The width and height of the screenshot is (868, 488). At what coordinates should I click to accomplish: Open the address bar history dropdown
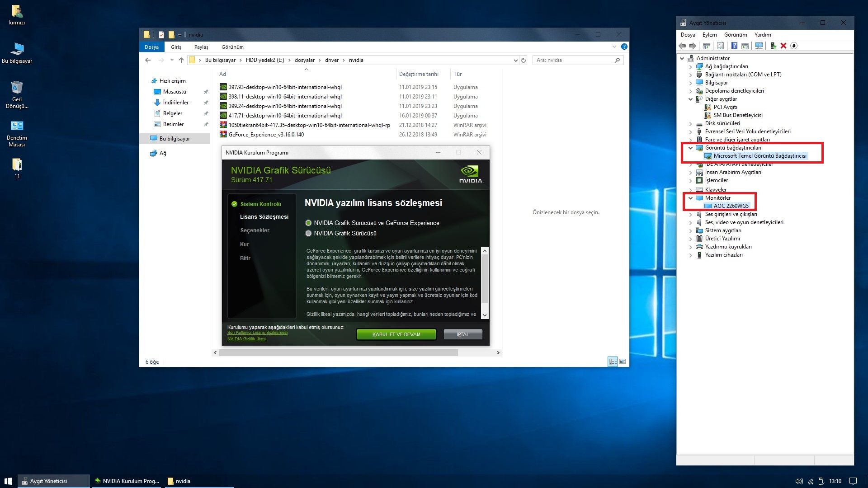click(515, 60)
